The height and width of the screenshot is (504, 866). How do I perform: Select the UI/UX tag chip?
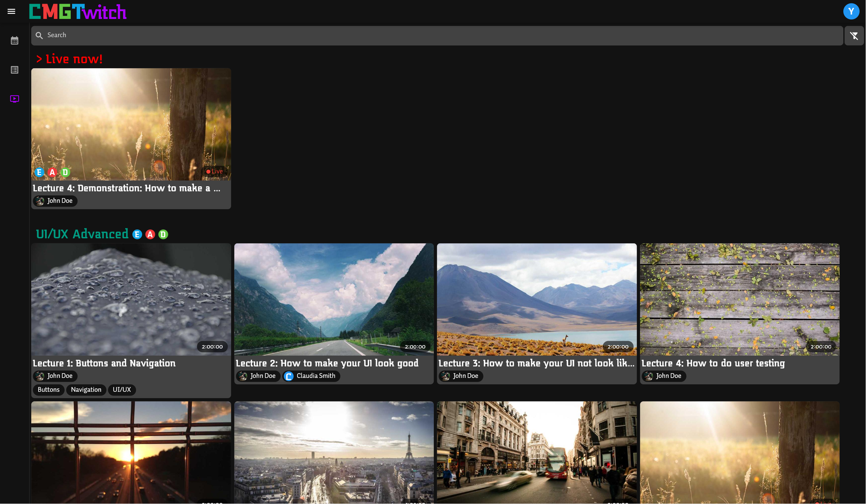[x=121, y=390]
